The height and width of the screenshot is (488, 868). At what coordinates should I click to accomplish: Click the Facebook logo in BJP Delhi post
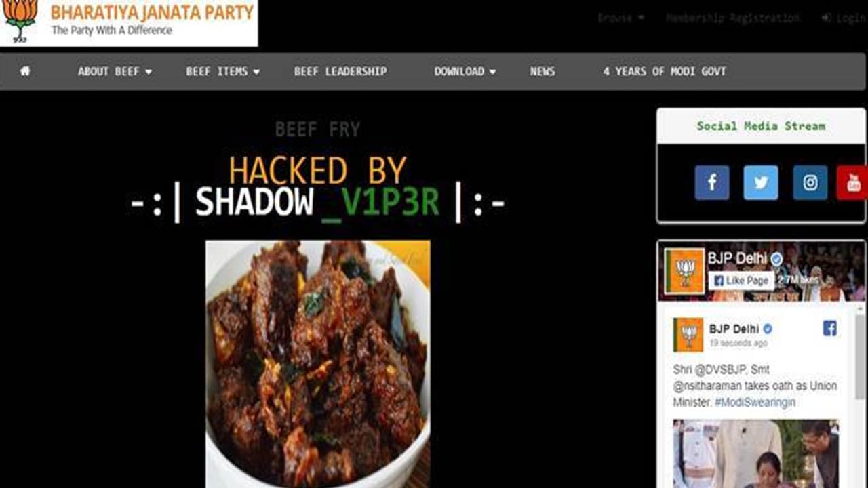tap(830, 329)
